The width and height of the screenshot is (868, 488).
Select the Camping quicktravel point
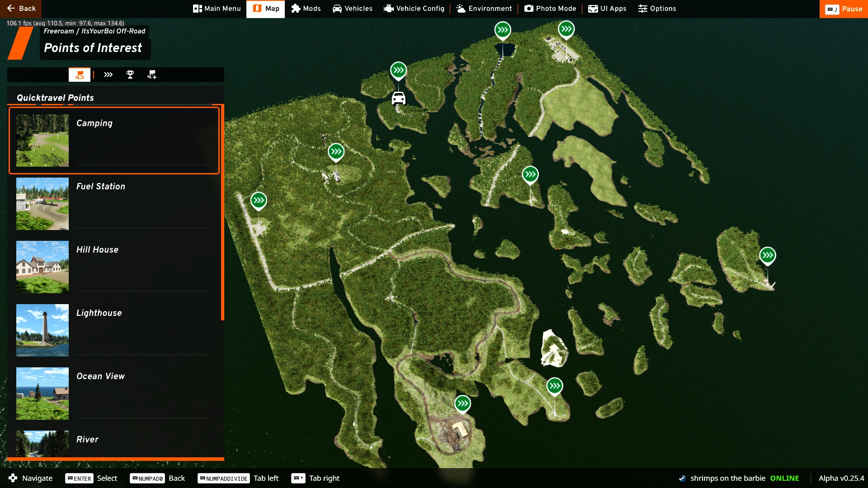point(114,141)
